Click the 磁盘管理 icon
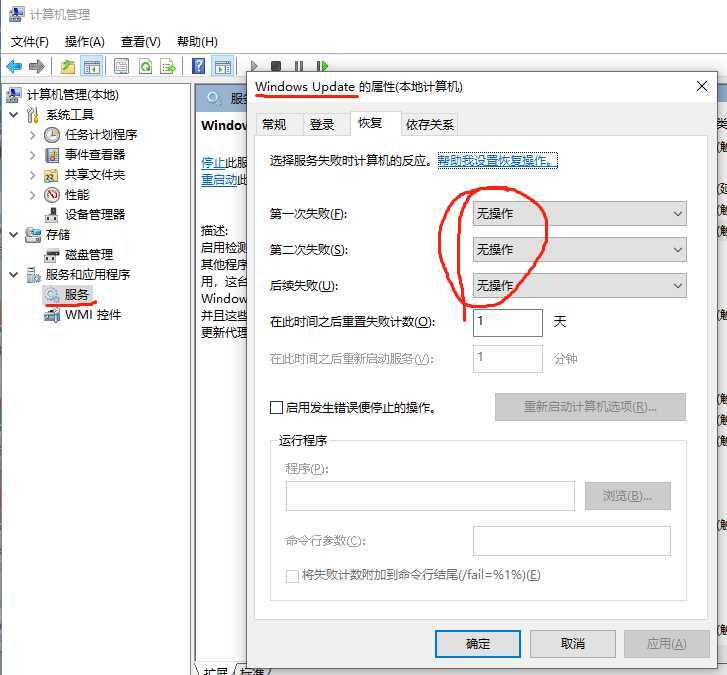The width and height of the screenshot is (727, 675). (52, 255)
